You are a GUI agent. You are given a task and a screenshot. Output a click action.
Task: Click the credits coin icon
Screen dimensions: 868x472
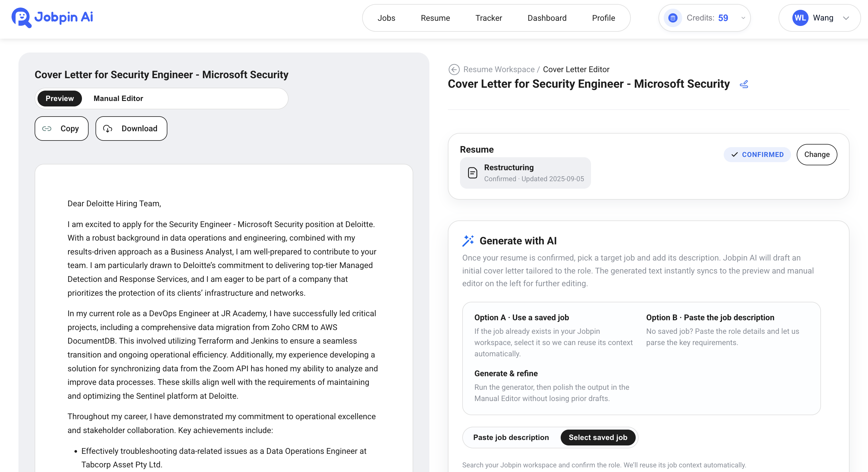pos(673,18)
